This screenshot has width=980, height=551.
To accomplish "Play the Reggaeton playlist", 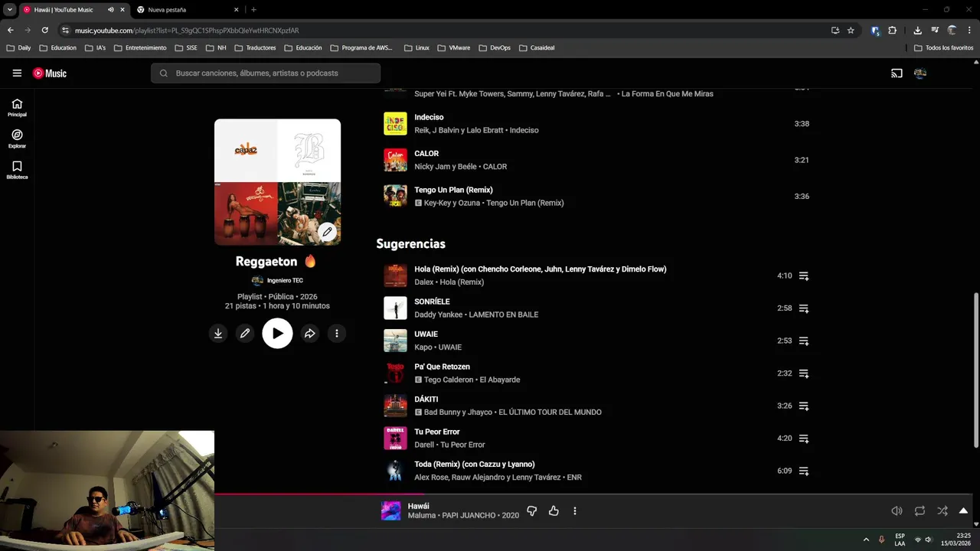I will tap(277, 334).
